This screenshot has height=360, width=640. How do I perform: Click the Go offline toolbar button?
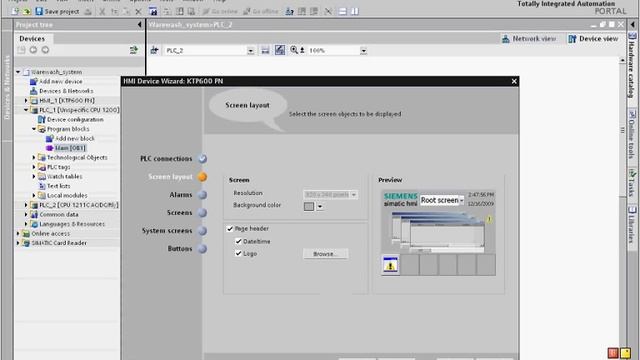coord(260,11)
